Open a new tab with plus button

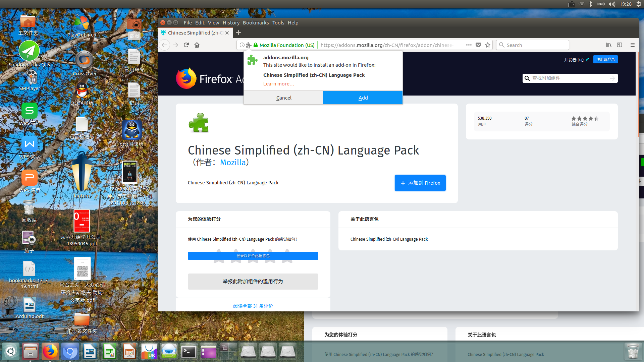click(x=238, y=33)
